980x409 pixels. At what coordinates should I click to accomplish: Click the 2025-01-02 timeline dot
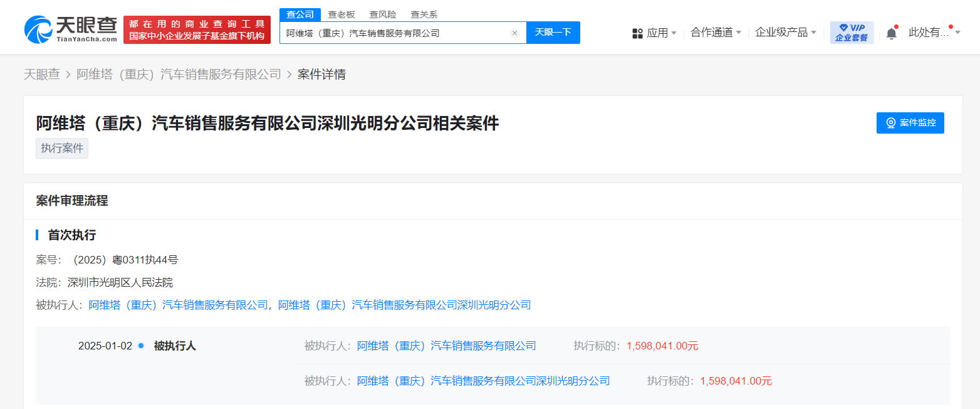[x=141, y=346]
